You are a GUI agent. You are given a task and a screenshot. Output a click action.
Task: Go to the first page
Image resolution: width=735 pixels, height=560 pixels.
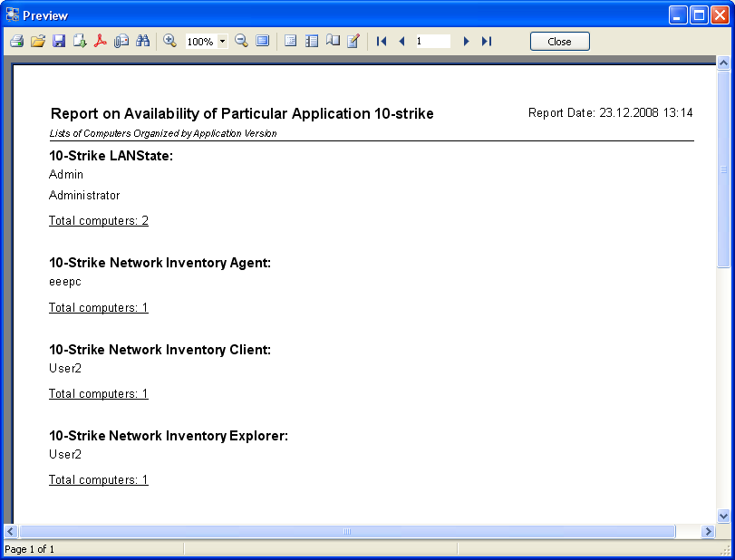(x=382, y=42)
